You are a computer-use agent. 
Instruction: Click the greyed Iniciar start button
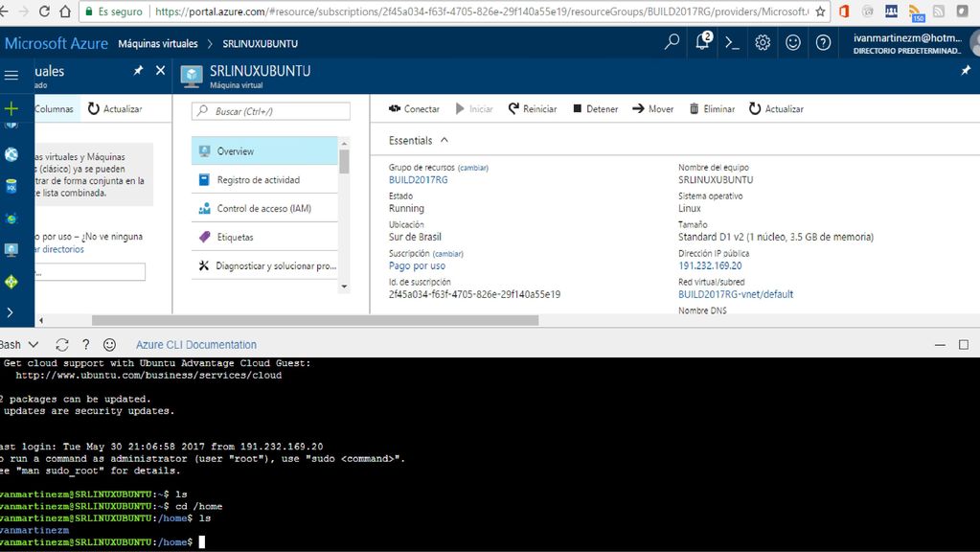click(474, 109)
